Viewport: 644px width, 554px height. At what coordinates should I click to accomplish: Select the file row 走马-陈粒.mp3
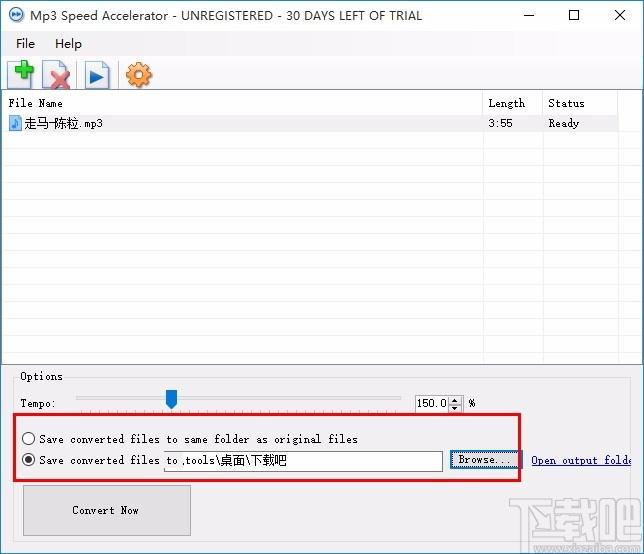coord(310,123)
